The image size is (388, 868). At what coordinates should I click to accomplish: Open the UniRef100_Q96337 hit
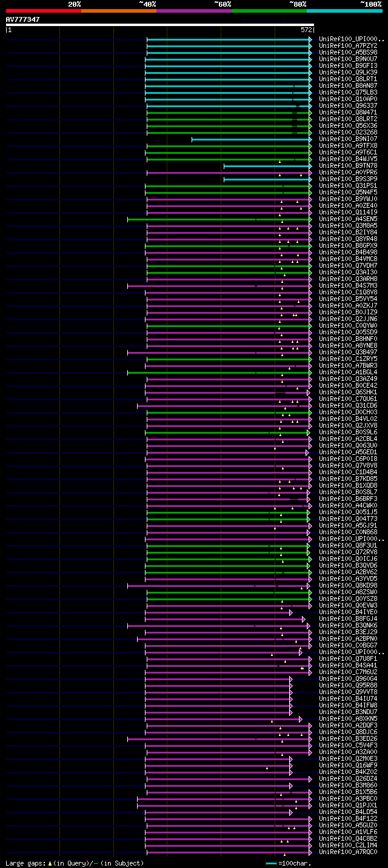[x=348, y=106]
